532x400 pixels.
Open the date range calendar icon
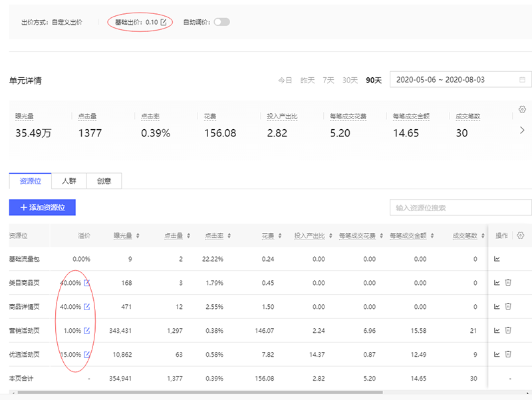pos(522,80)
